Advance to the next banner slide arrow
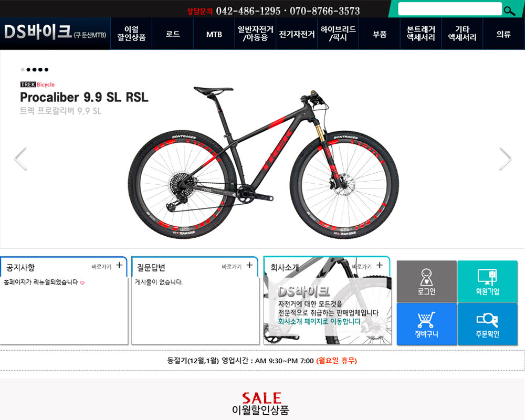Viewport: 525px width, 420px height. click(505, 159)
